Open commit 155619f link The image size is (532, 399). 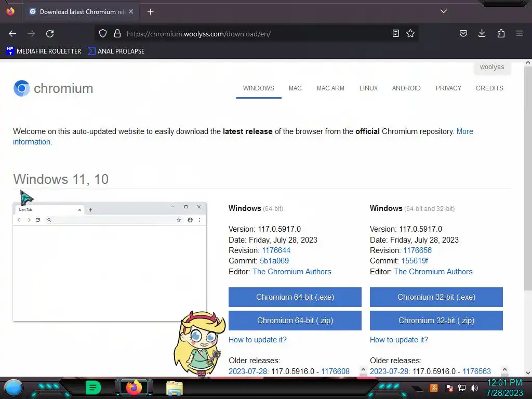(415, 261)
